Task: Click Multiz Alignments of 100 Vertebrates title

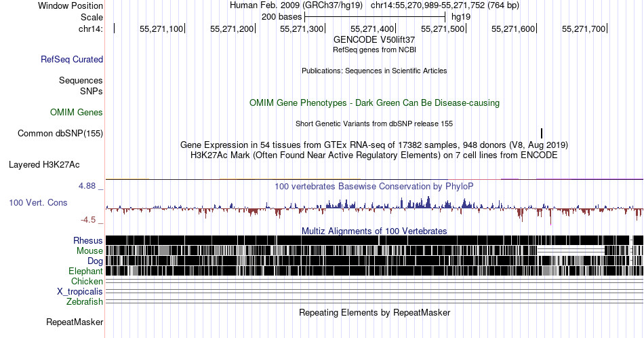Action: 374,231
